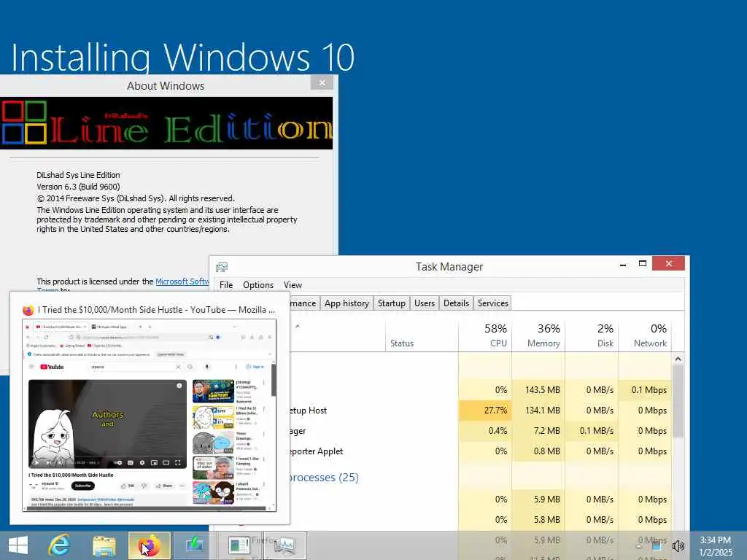Click the Status column header
747x560 pixels.
point(422,335)
